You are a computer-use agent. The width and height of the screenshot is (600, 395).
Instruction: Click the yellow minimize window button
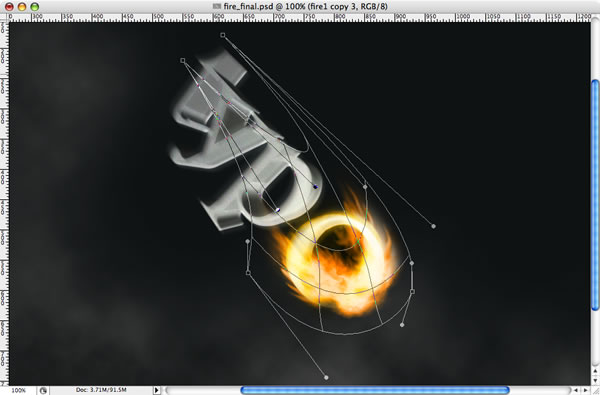[22, 7]
